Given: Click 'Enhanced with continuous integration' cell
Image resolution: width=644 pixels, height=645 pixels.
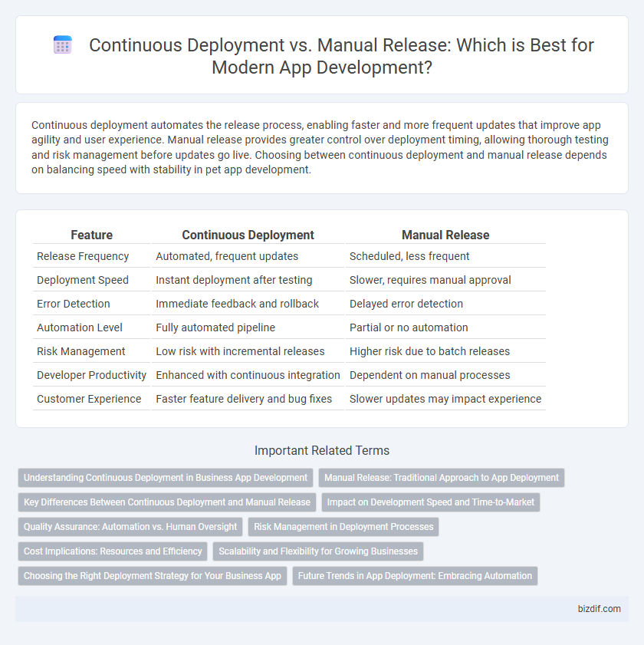Looking at the screenshot, I should click(x=248, y=375).
